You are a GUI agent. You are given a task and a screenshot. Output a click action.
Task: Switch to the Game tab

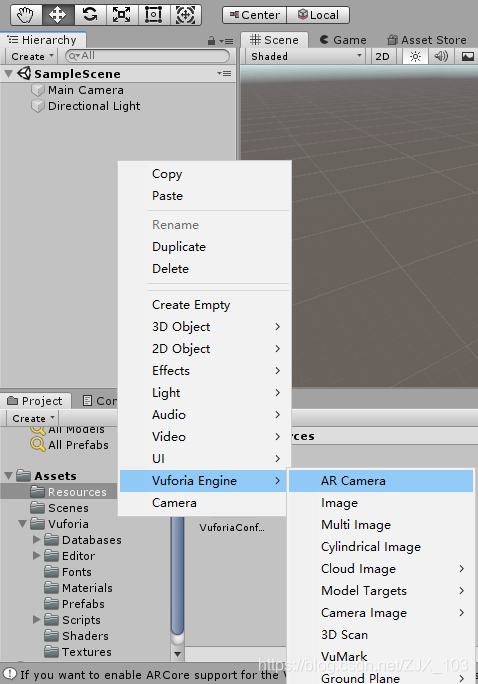tap(343, 40)
